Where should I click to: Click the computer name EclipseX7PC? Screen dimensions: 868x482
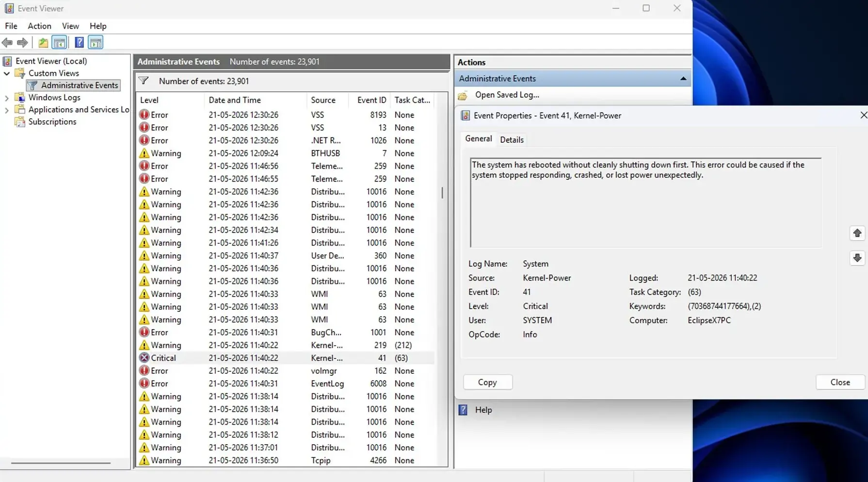click(x=709, y=320)
